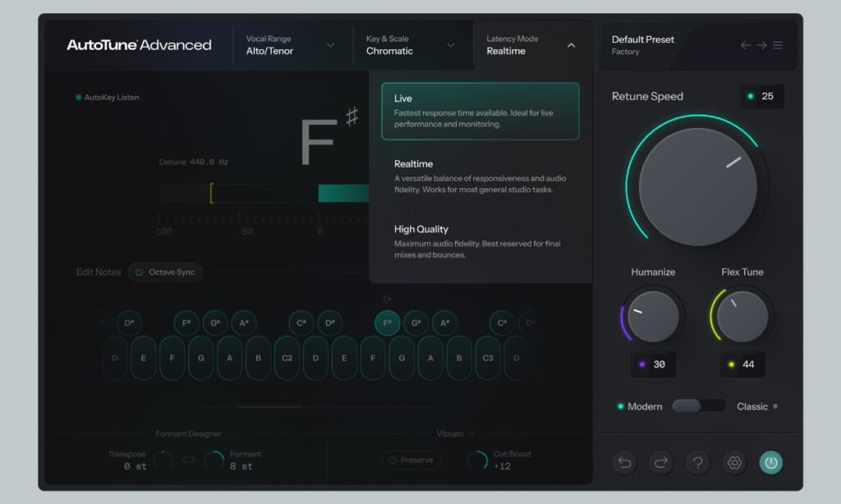Click the pitch deviation meter bar

[264, 193]
